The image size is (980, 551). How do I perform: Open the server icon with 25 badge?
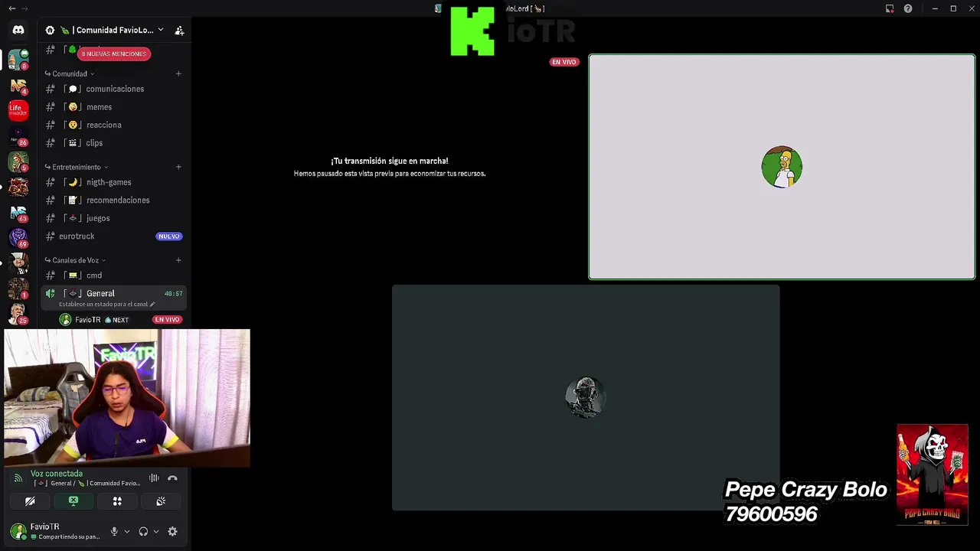pos(18,314)
